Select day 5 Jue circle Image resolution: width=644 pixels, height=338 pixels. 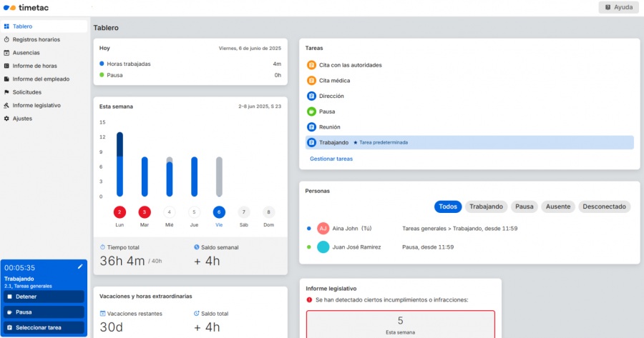click(x=194, y=212)
